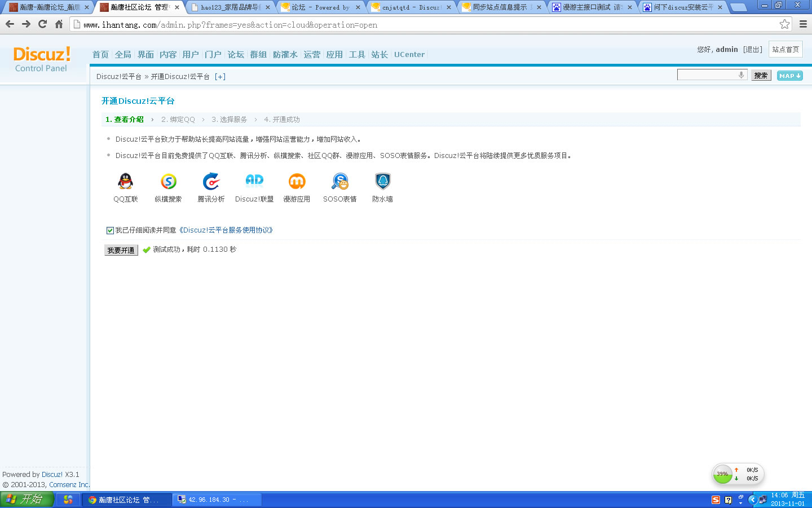Click the 防水墙 shield icon
The image size is (812, 508).
(x=382, y=181)
